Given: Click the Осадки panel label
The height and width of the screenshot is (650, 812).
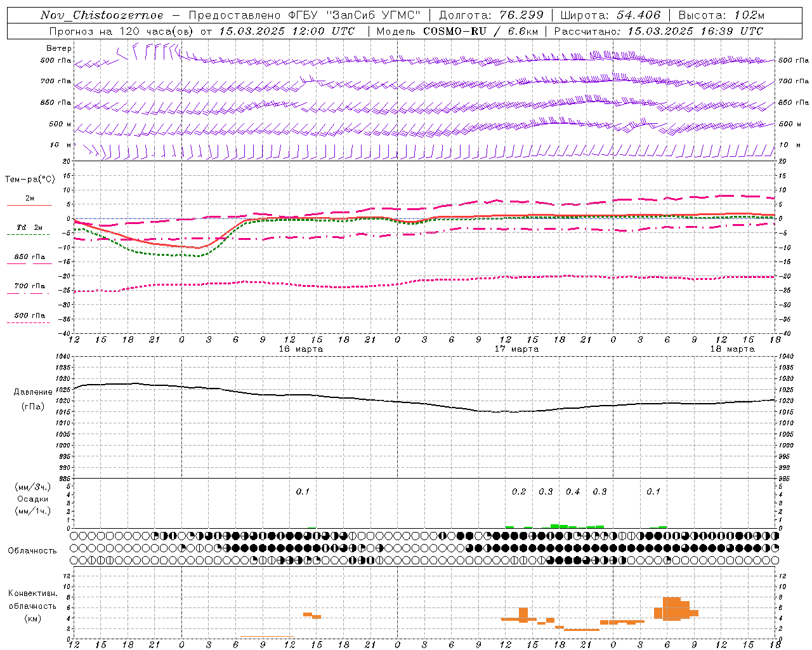Looking at the screenshot, I should tap(33, 499).
